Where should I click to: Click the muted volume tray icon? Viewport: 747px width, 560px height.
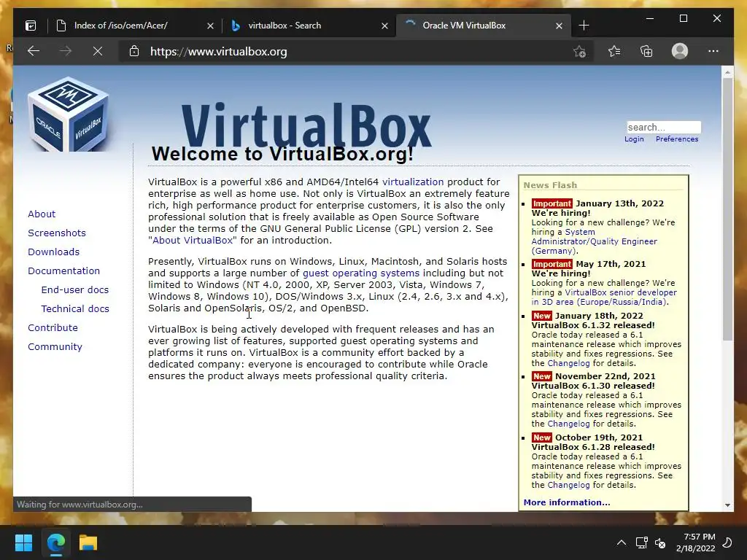(660, 542)
